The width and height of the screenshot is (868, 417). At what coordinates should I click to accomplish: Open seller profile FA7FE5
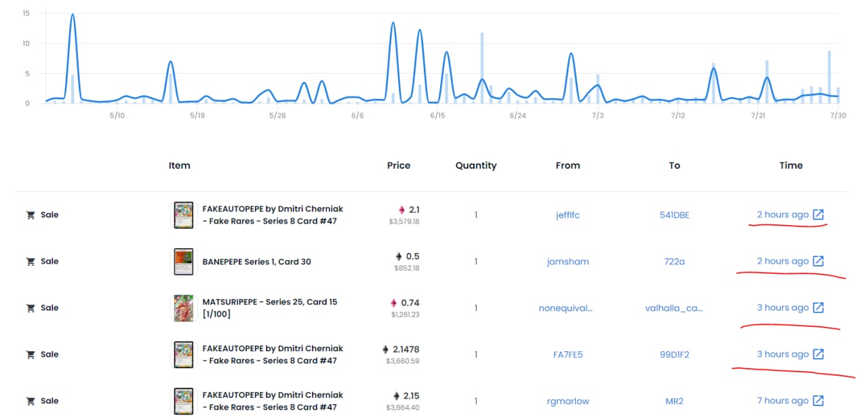pos(568,355)
